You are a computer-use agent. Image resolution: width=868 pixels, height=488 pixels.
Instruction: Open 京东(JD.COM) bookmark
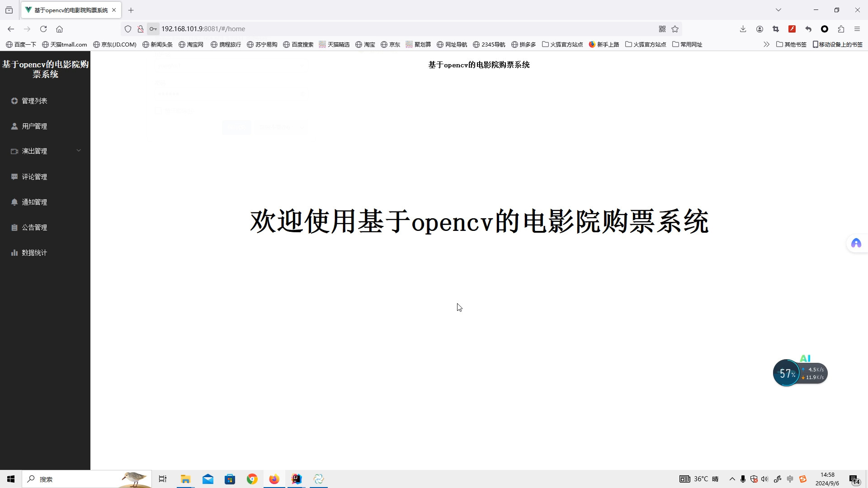pyautogui.click(x=115, y=44)
